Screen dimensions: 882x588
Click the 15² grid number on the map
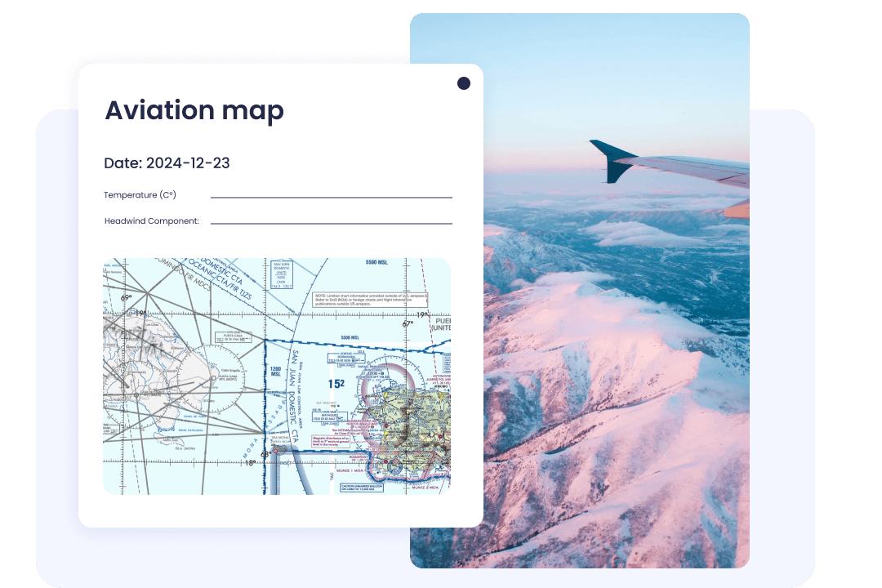click(x=335, y=381)
